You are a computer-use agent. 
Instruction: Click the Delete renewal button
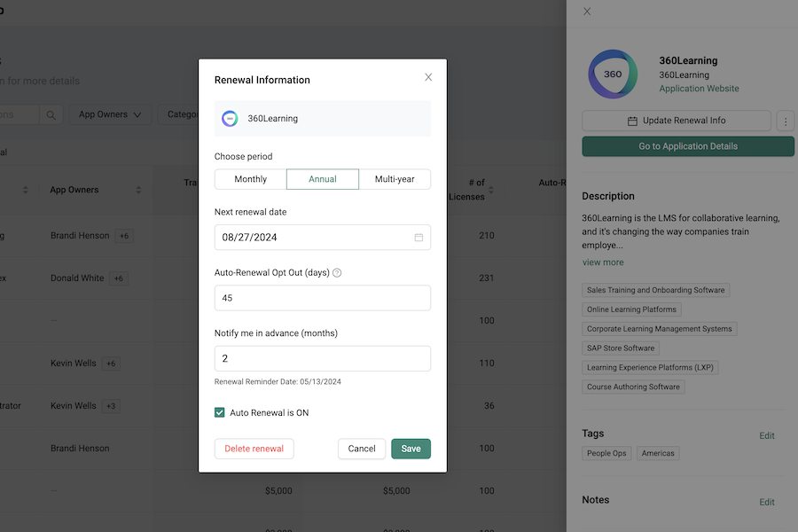[254, 449]
